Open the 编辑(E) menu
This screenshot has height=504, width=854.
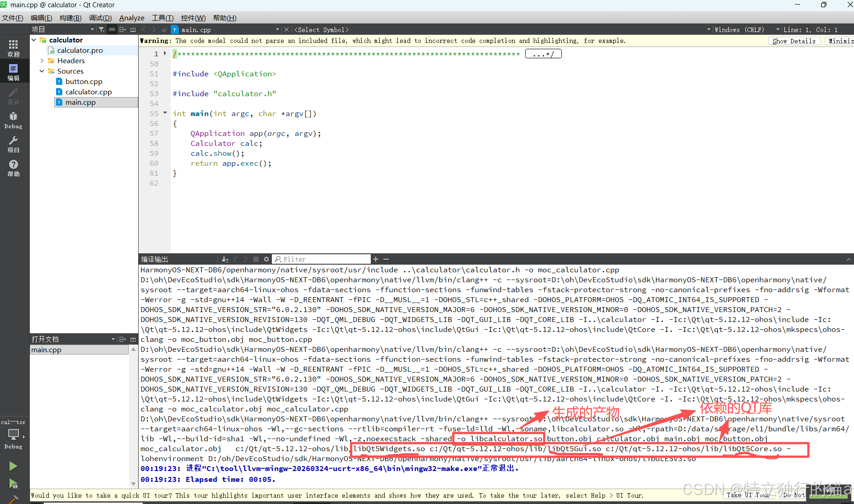(x=42, y=18)
